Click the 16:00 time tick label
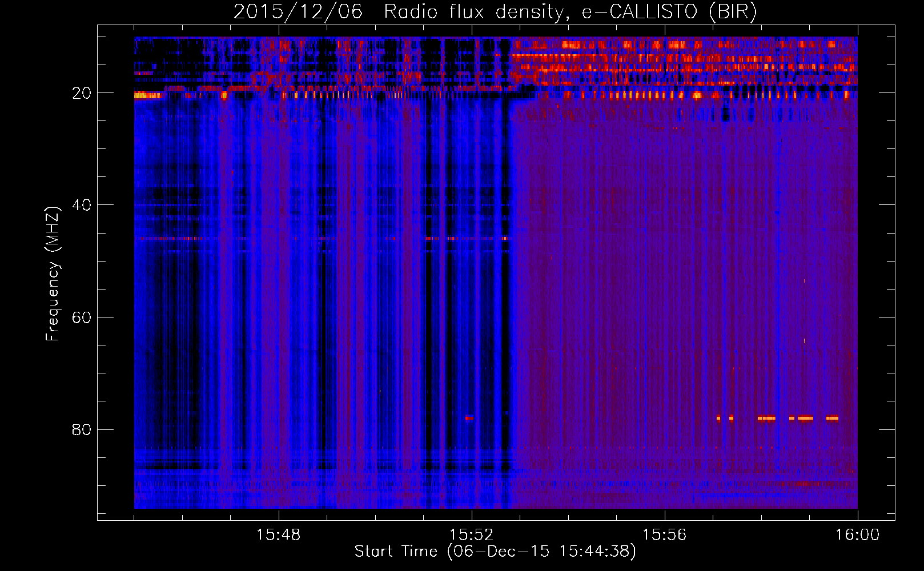 (x=857, y=535)
